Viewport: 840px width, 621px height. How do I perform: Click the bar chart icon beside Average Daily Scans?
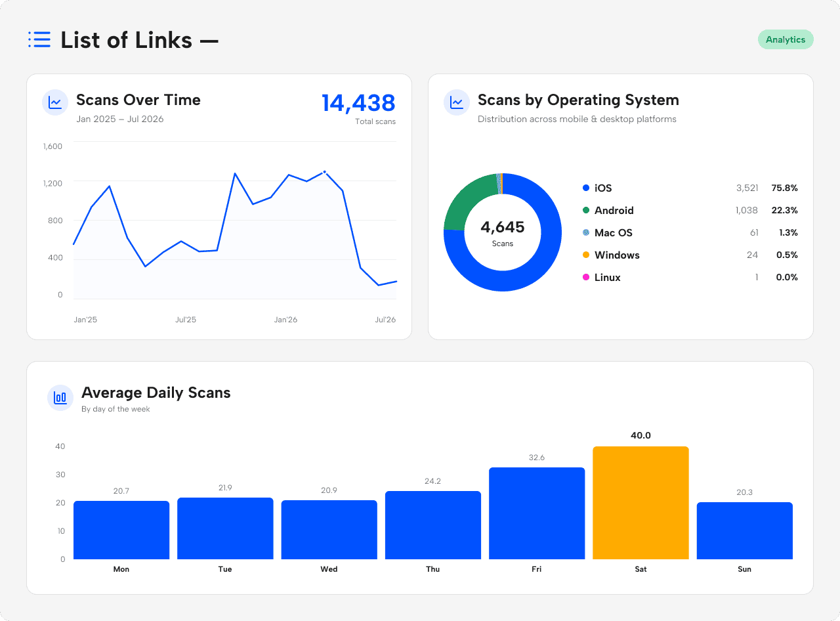[x=60, y=398]
